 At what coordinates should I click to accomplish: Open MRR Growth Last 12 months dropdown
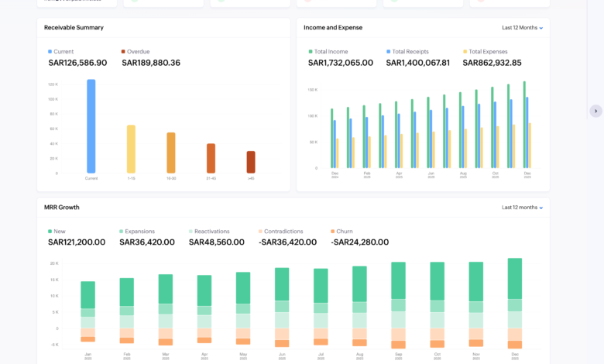coord(522,208)
